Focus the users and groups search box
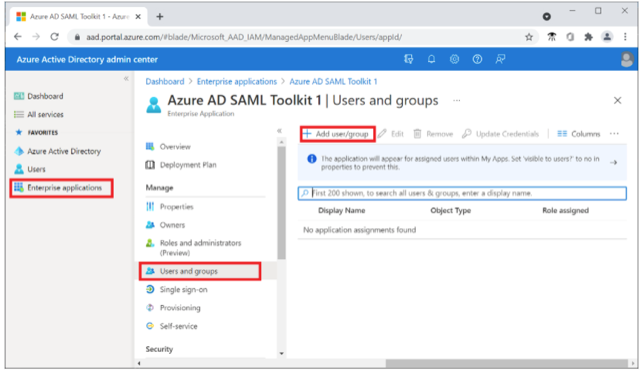Image resolution: width=640 pixels, height=371 pixels. [462, 193]
